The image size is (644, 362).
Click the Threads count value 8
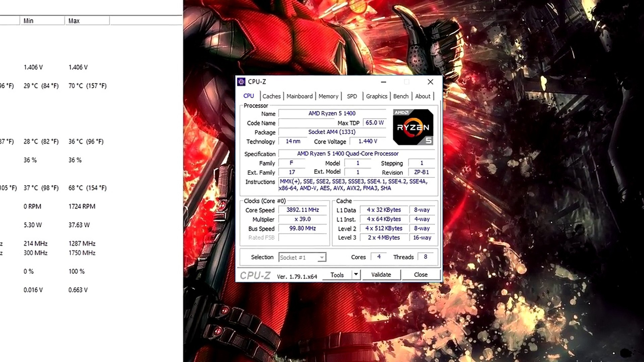click(x=425, y=257)
